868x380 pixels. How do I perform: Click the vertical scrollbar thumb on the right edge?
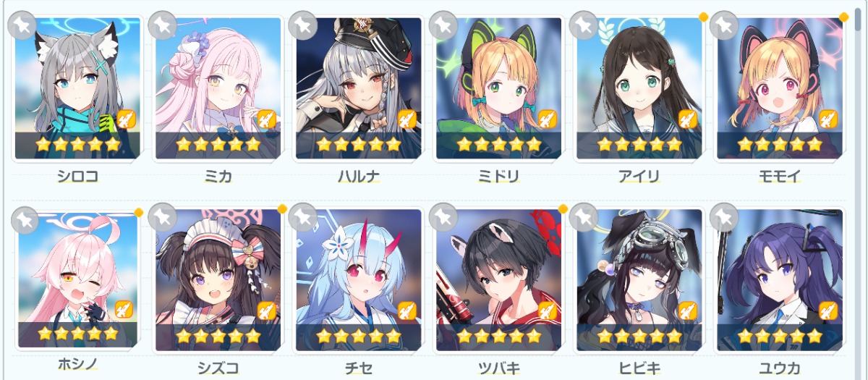click(x=858, y=14)
